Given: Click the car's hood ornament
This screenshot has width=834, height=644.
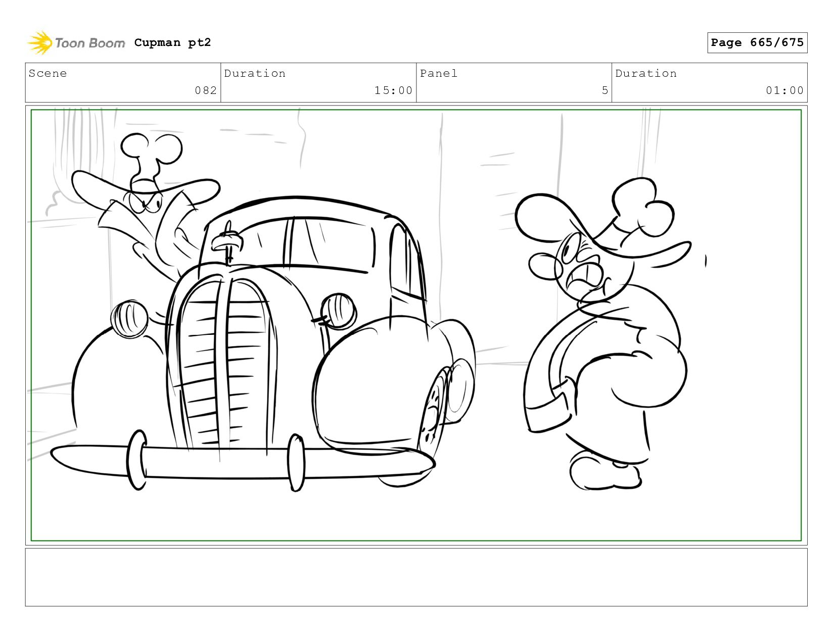Looking at the screenshot, I should (x=227, y=242).
